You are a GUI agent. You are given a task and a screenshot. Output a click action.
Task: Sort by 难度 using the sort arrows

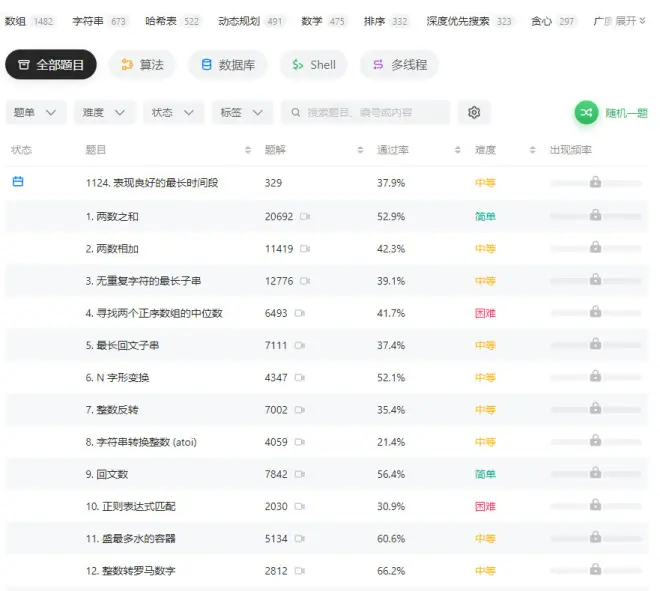(x=533, y=150)
